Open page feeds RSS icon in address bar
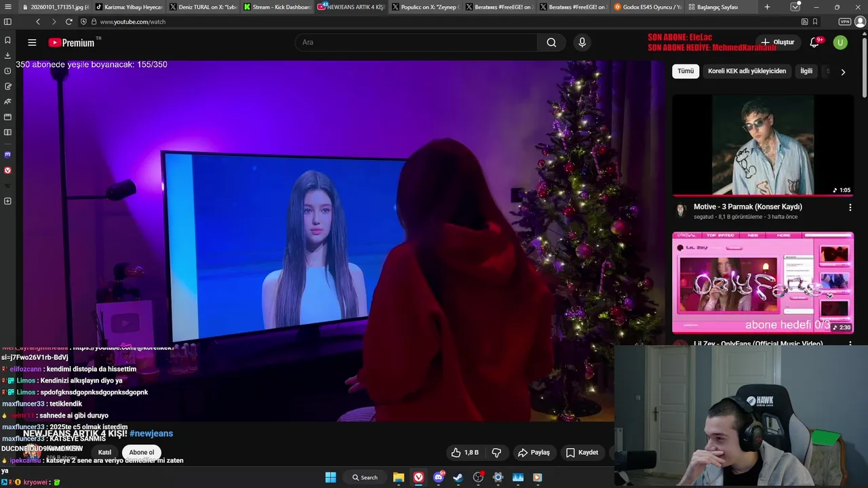This screenshot has width=868, height=488. pos(804,22)
